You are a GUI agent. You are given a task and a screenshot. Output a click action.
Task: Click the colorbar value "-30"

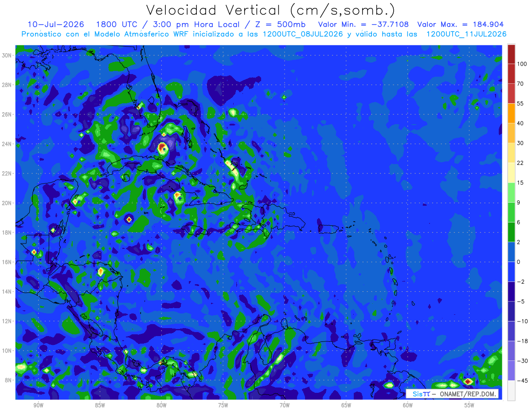point(522,361)
